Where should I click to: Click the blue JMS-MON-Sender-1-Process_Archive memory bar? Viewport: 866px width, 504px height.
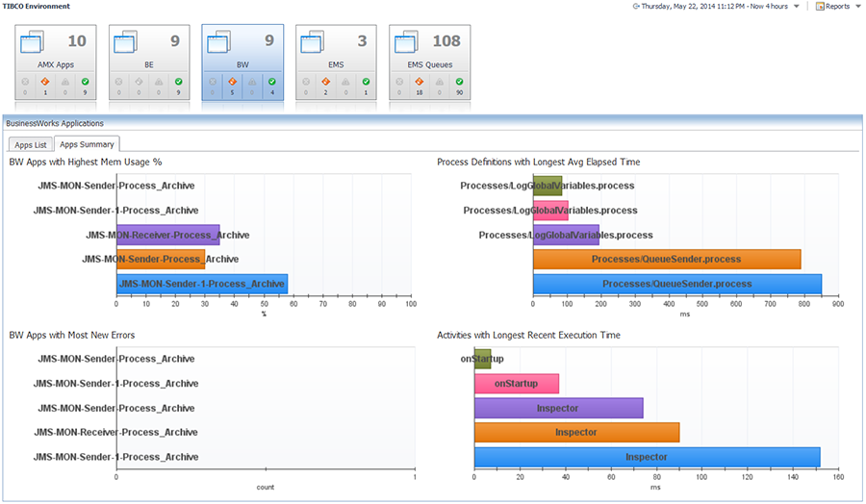point(202,284)
